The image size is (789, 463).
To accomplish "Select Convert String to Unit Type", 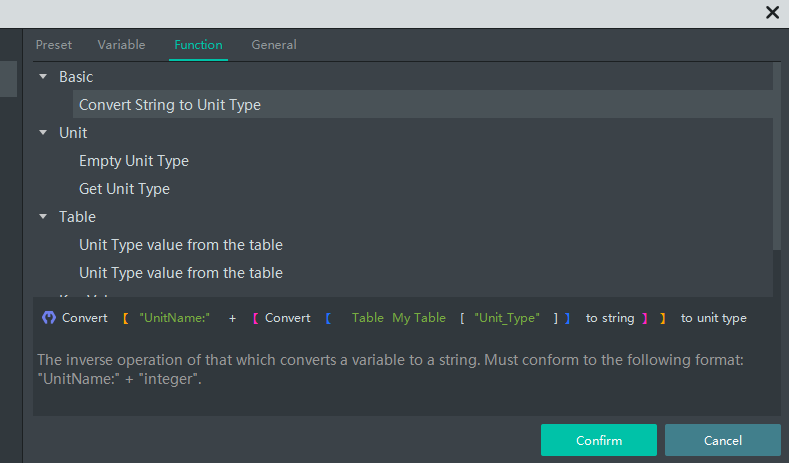I will pos(170,104).
